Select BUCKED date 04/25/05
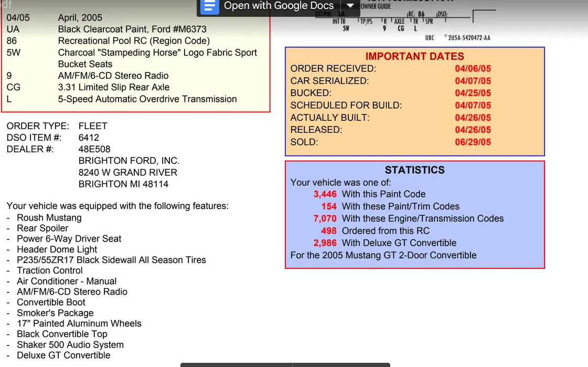Image resolution: width=588 pixels, height=367 pixels. [x=473, y=93]
